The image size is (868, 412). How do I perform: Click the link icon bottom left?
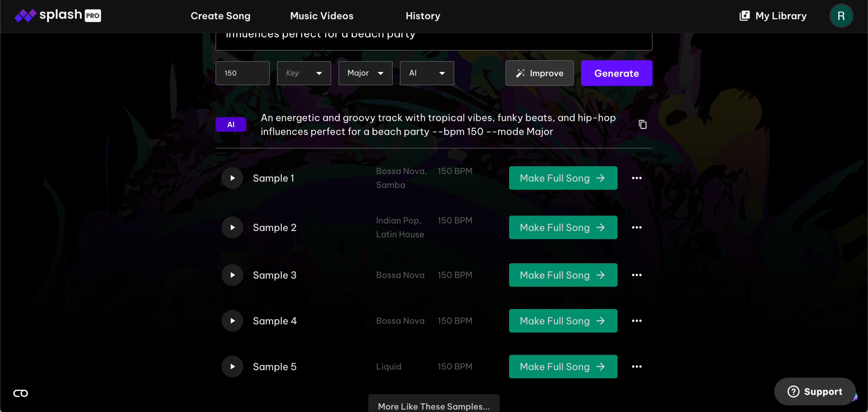click(21, 393)
